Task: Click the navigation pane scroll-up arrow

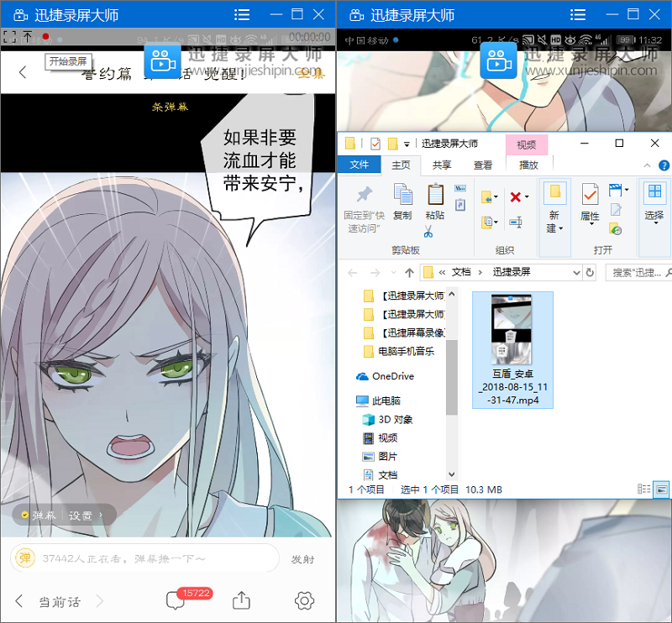Action: [x=451, y=295]
